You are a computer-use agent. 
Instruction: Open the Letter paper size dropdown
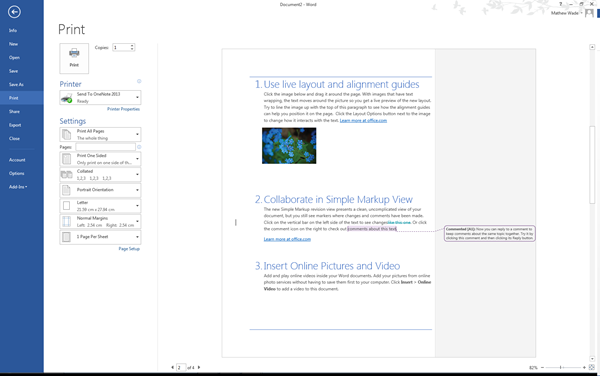click(100, 206)
